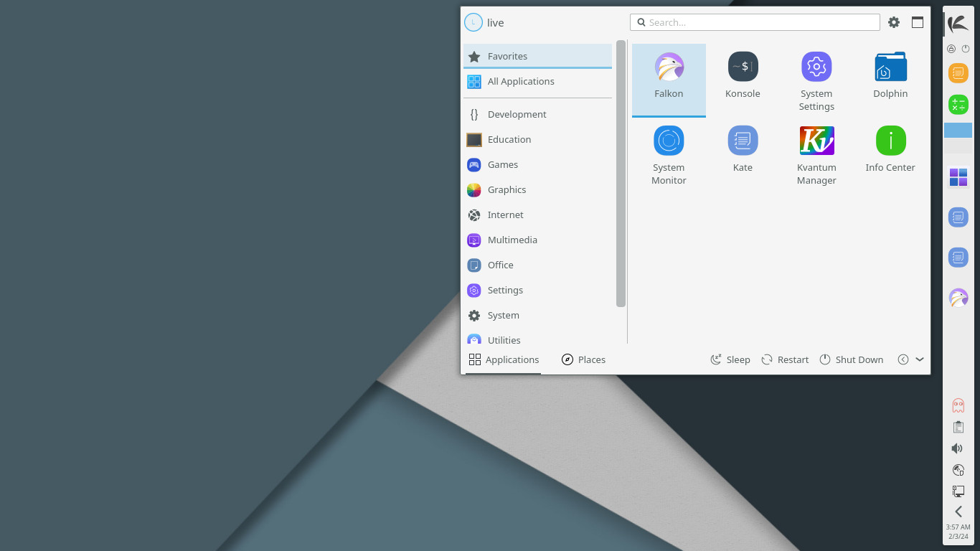The image size is (980, 551).
Task: Open the network connections tray icon
Action: click(x=958, y=491)
